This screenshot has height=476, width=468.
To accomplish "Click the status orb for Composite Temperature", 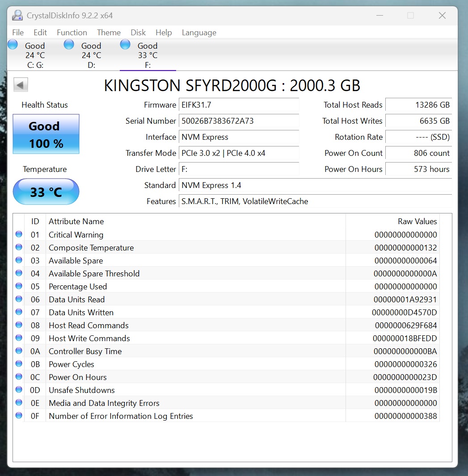I will coord(19,247).
